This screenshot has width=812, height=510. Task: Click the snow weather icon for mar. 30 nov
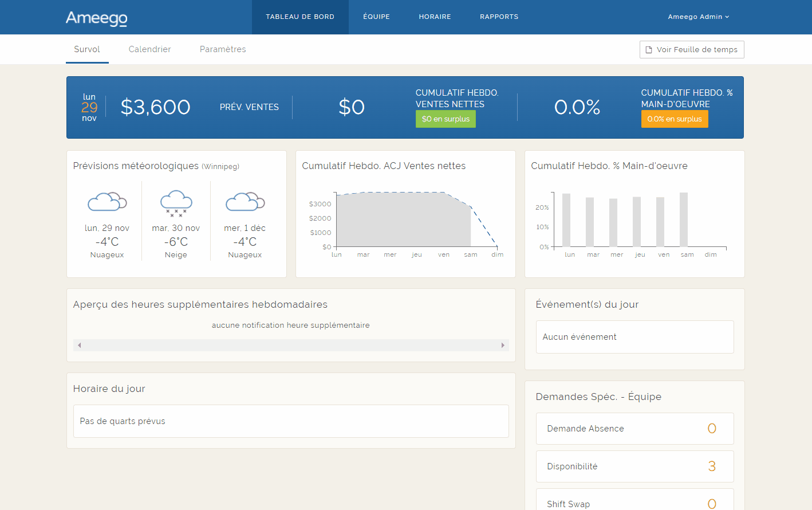coord(176,203)
